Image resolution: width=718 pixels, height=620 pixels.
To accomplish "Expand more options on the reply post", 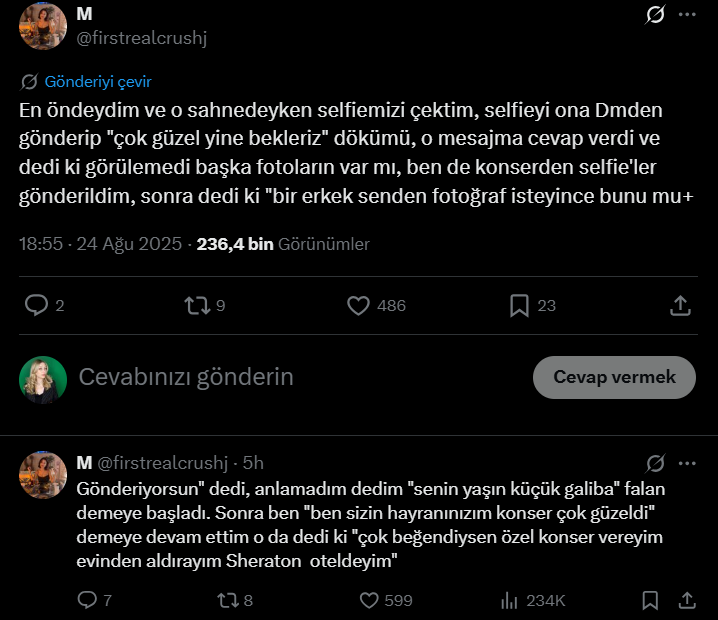I will [x=687, y=463].
